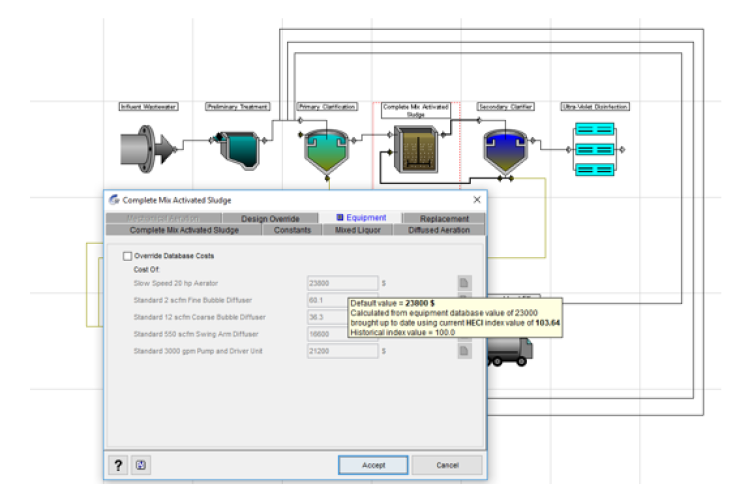Select the Influent Wastewater pipe icon
750x500 pixels.
coord(146,149)
